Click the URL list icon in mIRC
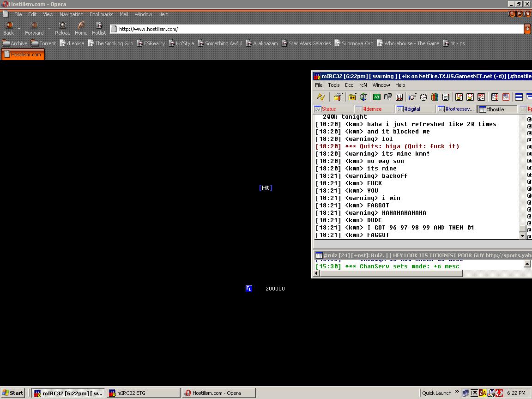The width and height of the screenshot is (532, 399). tap(506, 97)
